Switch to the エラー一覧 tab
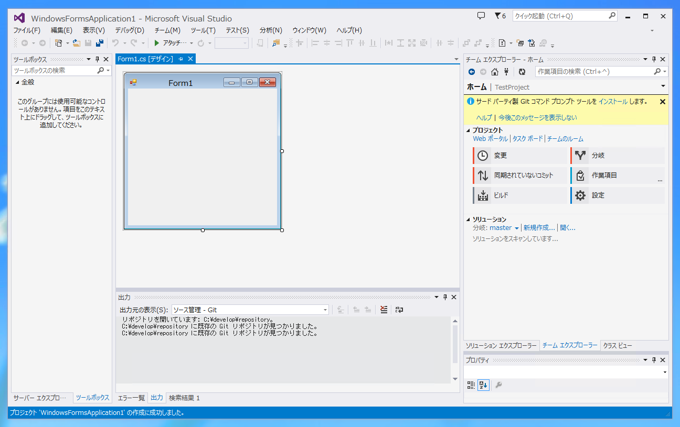 click(131, 398)
